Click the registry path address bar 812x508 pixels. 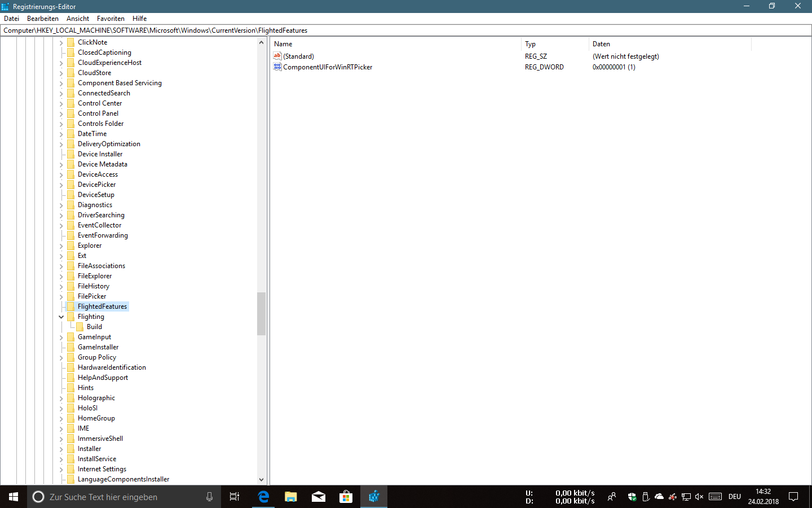(x=406, y=30)
